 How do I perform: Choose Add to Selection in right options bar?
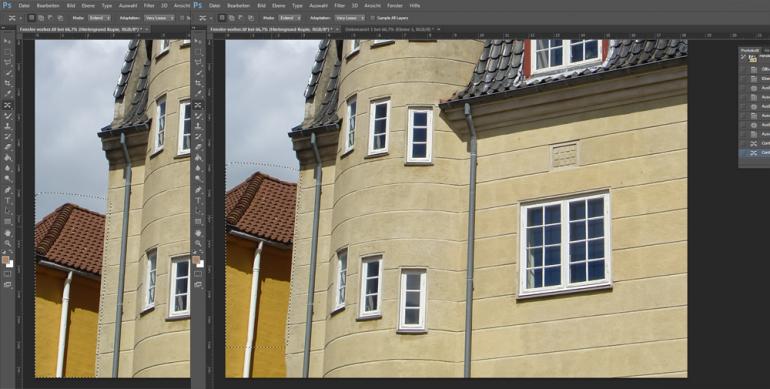[x=231, y=18]
